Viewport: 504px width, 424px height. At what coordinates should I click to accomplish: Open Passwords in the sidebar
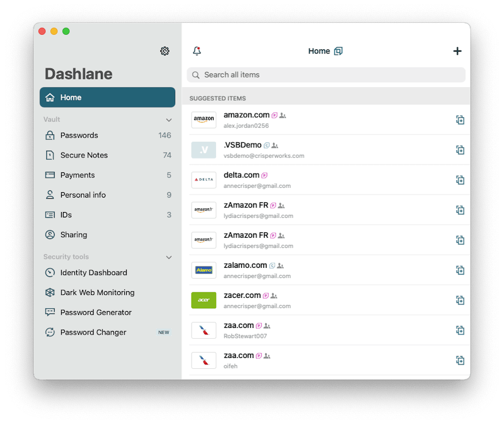[x=79, y=136]
